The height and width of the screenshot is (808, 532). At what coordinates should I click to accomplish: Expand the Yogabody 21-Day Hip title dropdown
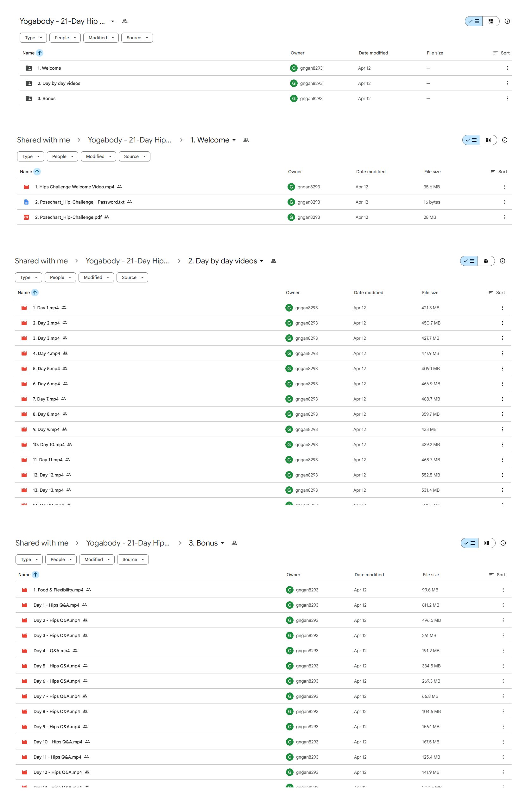[x=113, y=22]
